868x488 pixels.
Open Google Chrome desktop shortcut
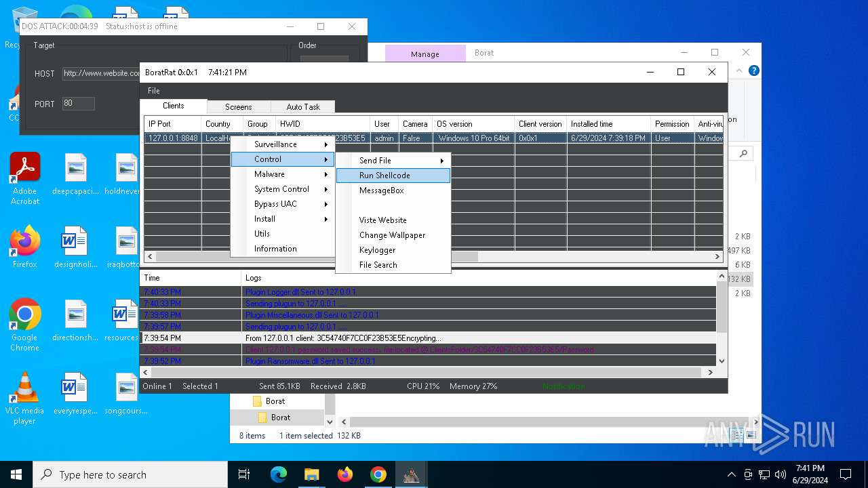[x=24, y=325]
